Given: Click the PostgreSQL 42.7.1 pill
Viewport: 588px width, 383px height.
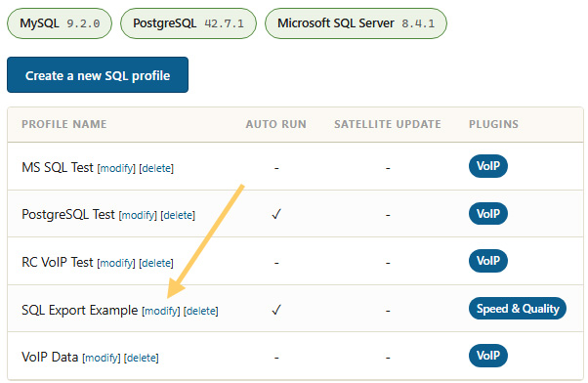Looking at the screenshot, I should tap(189, 23).
